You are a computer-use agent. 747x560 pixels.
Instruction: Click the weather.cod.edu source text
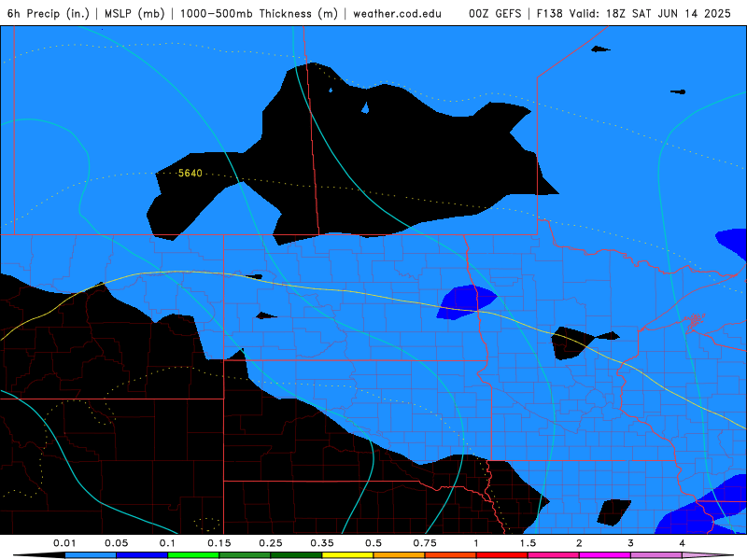click(x=397, y=13)
